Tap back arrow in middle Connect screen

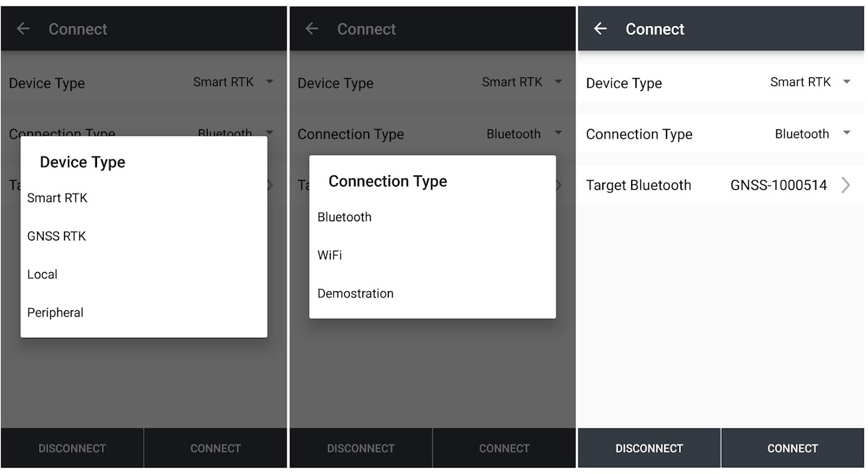pos(312,28)
